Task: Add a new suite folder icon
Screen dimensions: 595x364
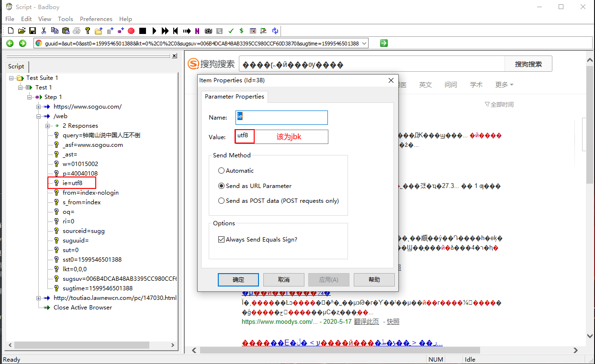Action: 98,31
